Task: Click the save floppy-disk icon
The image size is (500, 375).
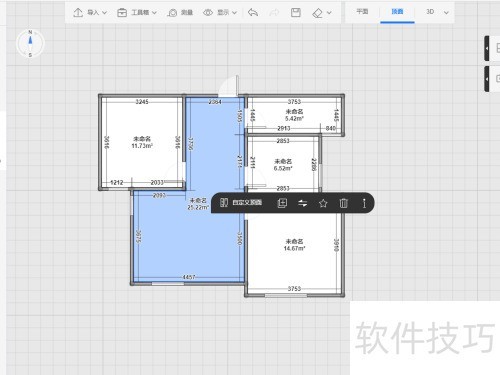Action: tap(296, 13)
